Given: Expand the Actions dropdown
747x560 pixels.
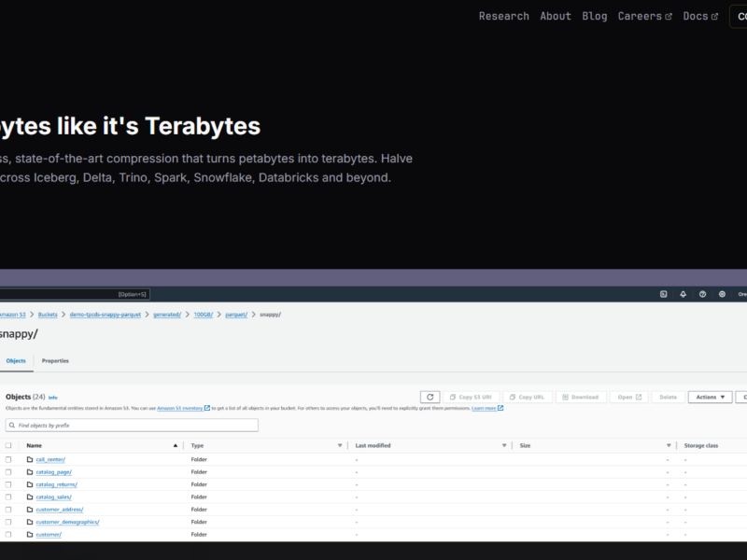Looking at the screenshot, I should pos(710,397).
